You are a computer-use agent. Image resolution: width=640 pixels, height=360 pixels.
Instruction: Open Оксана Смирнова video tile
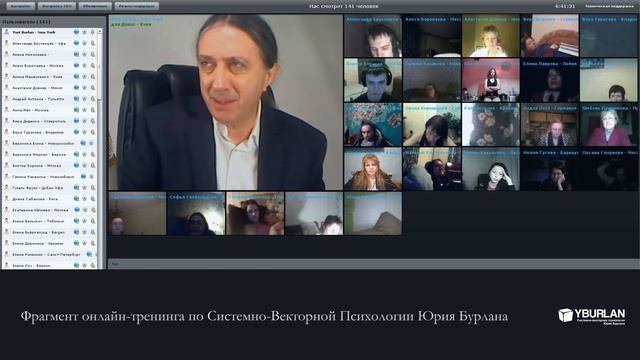click(x=609, y=169)
